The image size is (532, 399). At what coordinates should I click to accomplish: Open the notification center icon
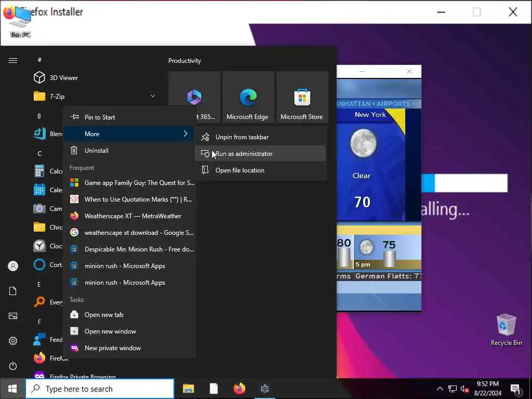[x=515, y=389]
